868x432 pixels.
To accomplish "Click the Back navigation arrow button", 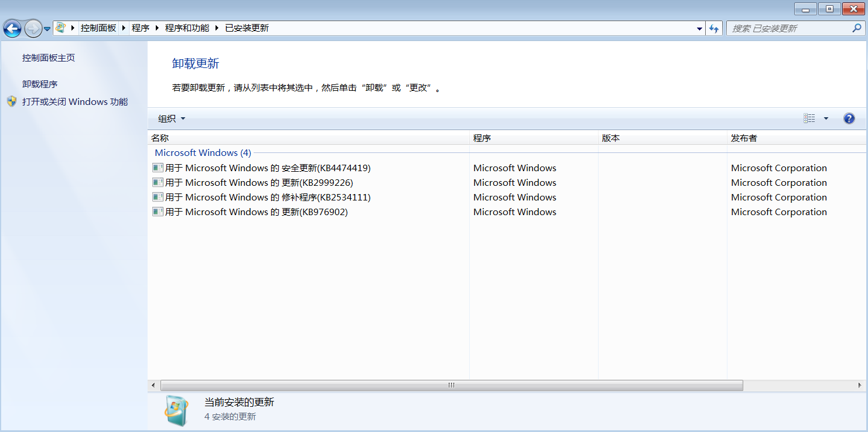I will point(12,28).
